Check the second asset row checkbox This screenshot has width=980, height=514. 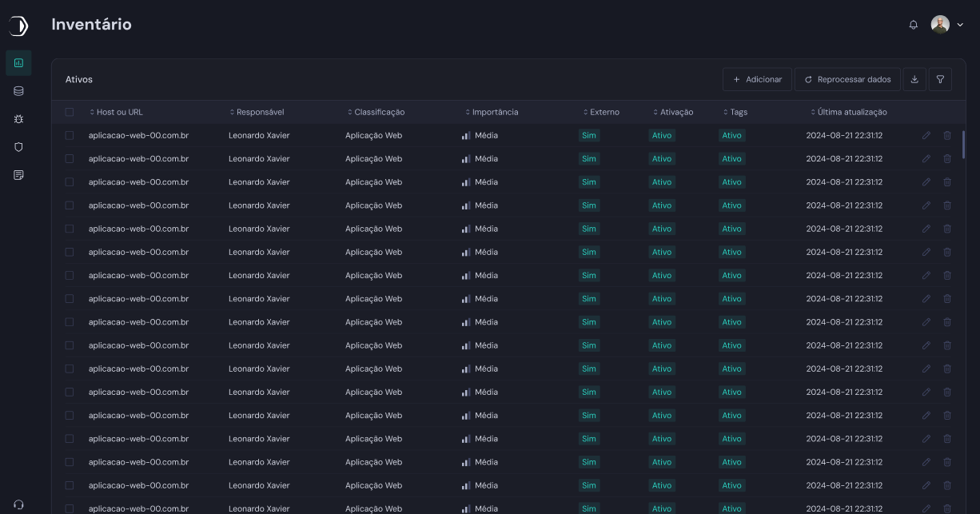point(70,159)
